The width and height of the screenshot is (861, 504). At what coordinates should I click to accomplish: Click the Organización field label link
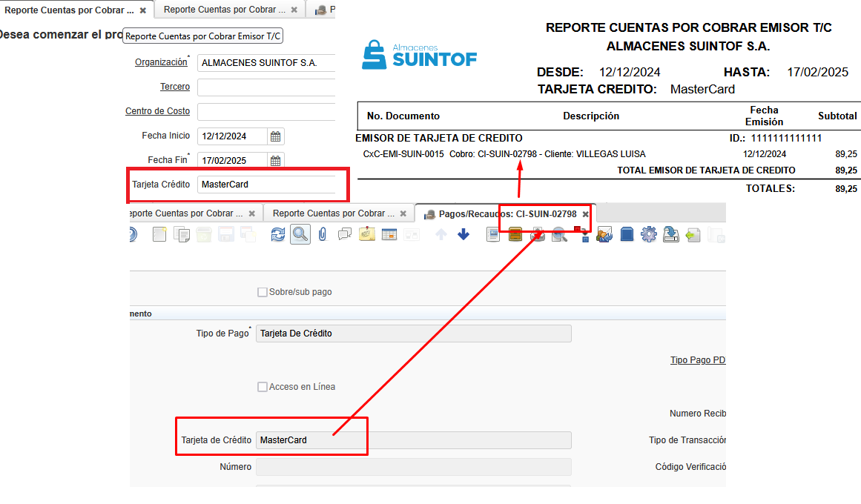[160, 62]
